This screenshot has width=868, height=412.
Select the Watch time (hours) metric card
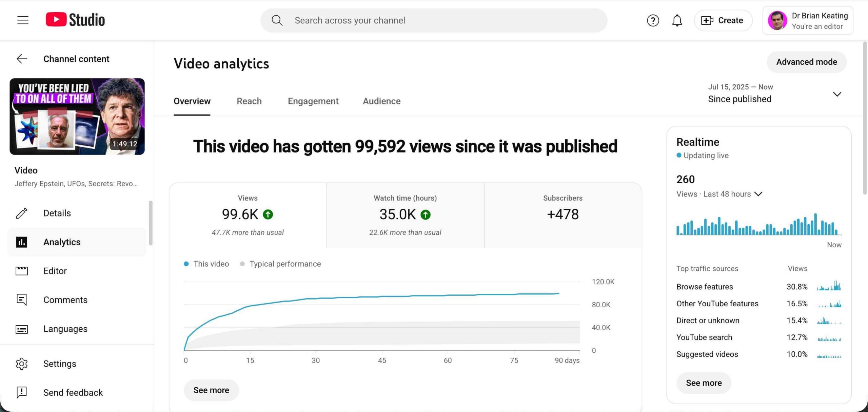(405, 215)
